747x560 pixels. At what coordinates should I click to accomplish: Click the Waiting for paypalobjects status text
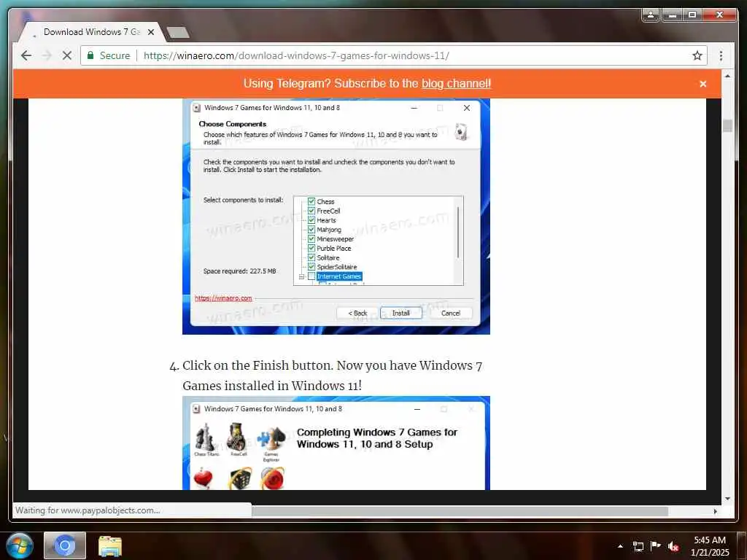[x=88, y=510]
